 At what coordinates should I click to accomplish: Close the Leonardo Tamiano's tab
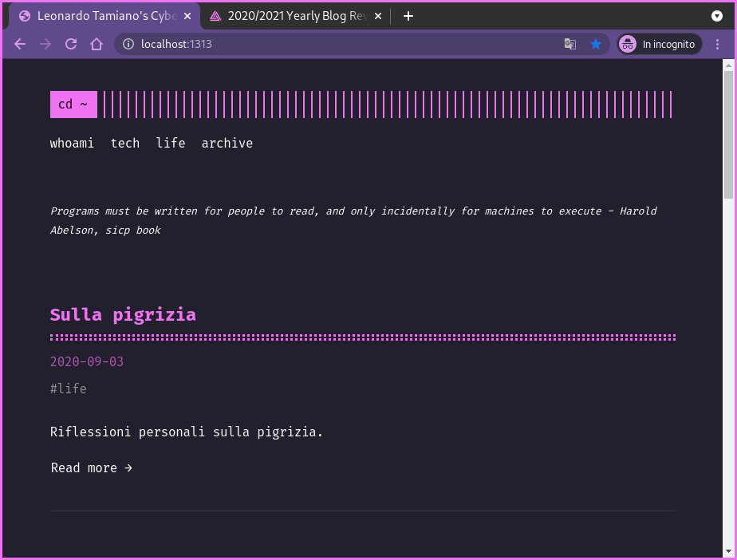[x=187, y=16]
